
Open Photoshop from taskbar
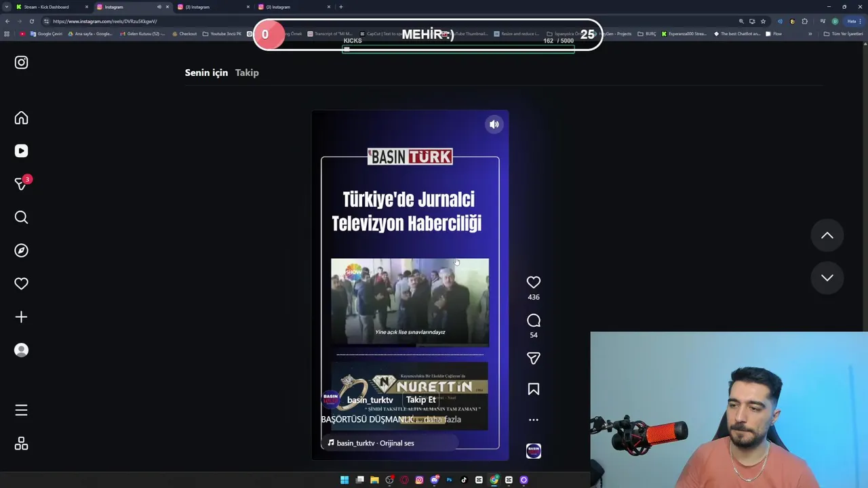[x=449, y=480]
